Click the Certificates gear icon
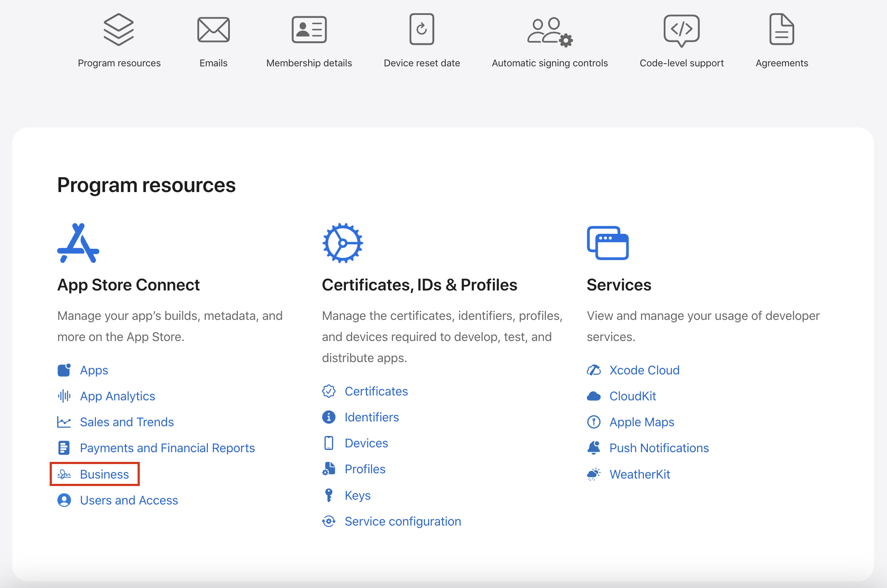 coord(342,243)
